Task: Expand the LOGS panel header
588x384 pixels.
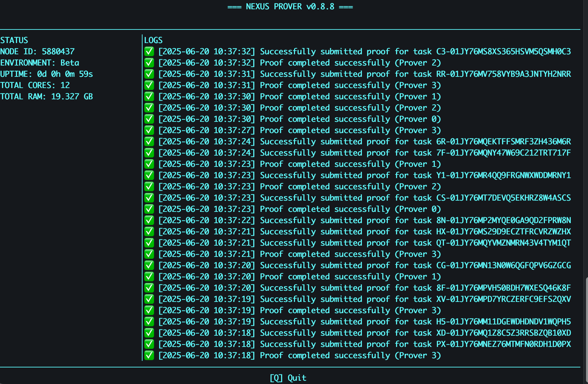Action: [x=153, y=40]
